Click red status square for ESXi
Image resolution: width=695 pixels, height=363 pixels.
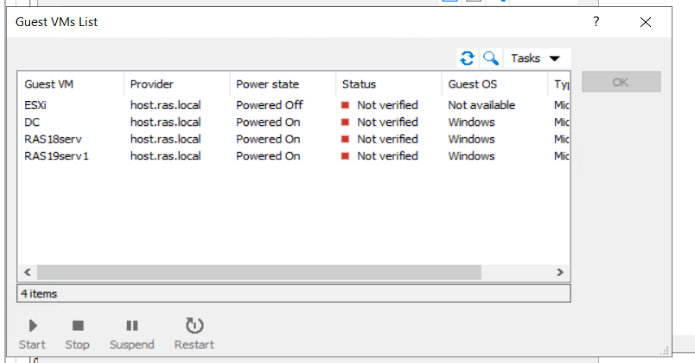(x=345, y=105)
